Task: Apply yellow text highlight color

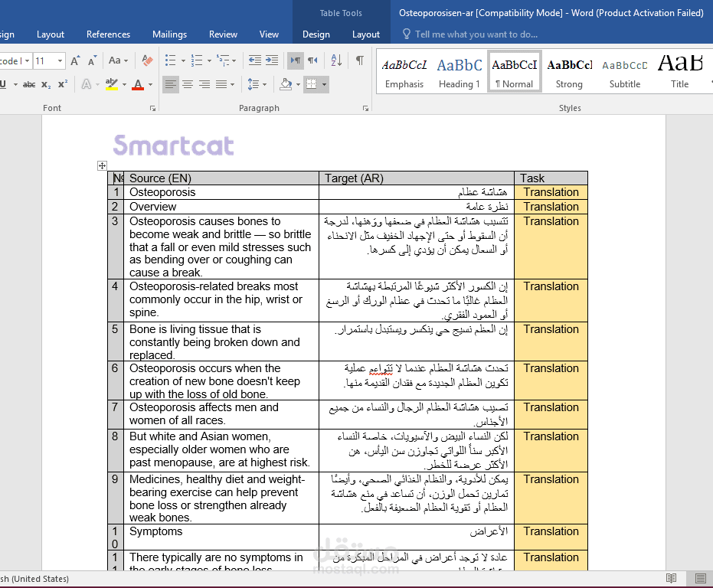Action: pos(111,84)
